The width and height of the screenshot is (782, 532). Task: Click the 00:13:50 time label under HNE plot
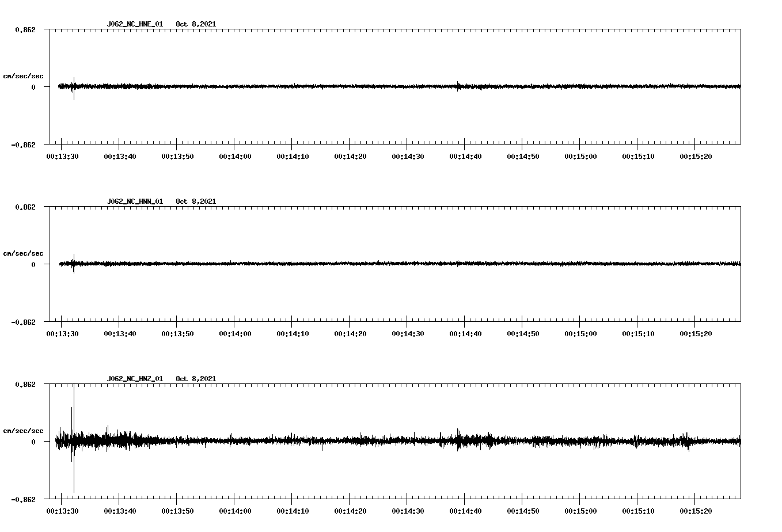(x=177, y=157)
